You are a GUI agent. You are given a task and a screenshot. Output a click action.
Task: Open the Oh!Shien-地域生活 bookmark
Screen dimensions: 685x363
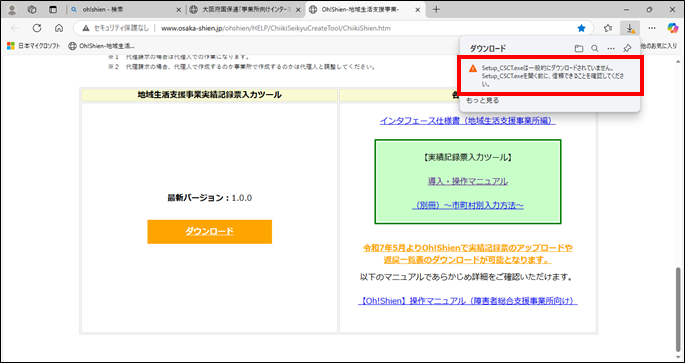coord(102,45)
